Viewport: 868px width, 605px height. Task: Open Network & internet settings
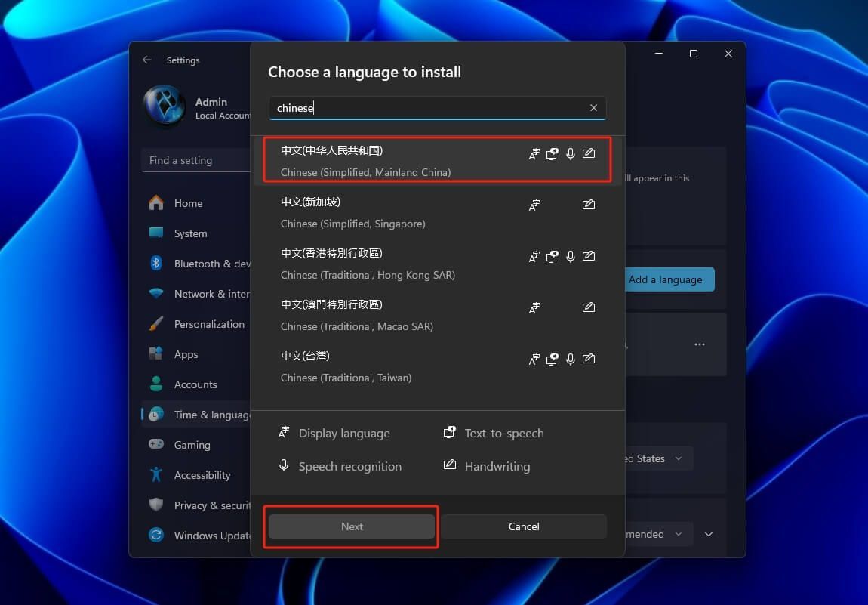[x=196, y=294]
